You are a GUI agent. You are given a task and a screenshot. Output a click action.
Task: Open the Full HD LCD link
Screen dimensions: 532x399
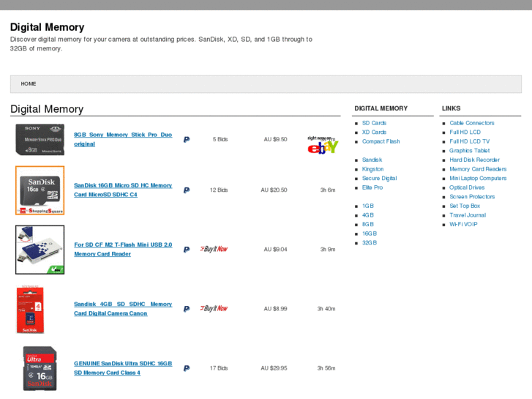[x=465, y=132]
